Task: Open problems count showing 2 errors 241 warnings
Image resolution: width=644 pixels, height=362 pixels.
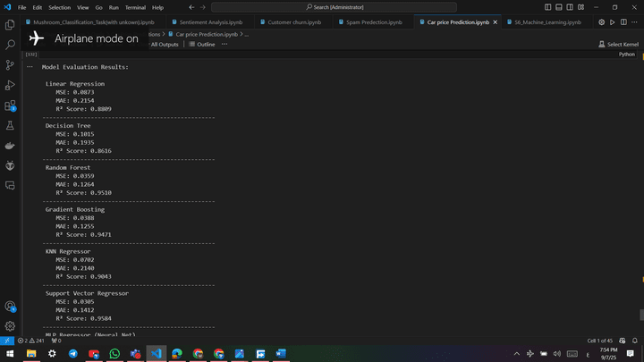Action: pos(30,341)
